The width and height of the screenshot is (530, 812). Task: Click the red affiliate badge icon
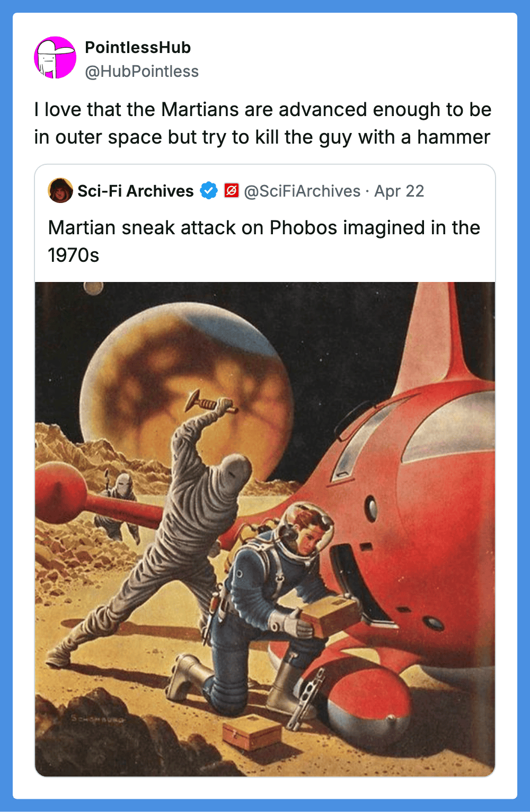click(x=231, y=191)
